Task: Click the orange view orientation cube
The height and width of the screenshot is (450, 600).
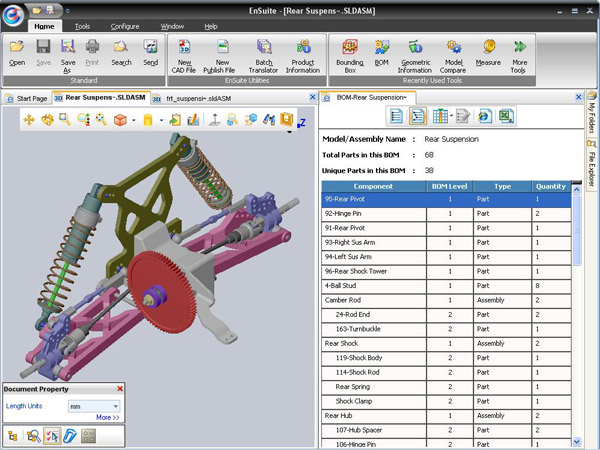Action: (x=120, y=120)
